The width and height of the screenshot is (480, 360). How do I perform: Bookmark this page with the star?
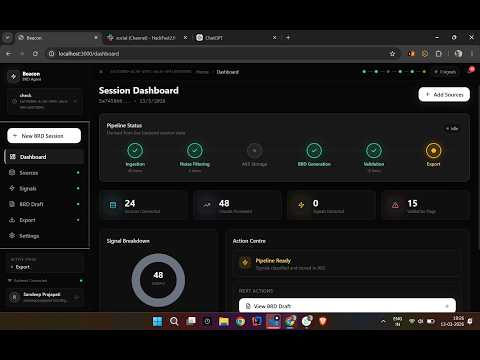[x=392, y=53]
